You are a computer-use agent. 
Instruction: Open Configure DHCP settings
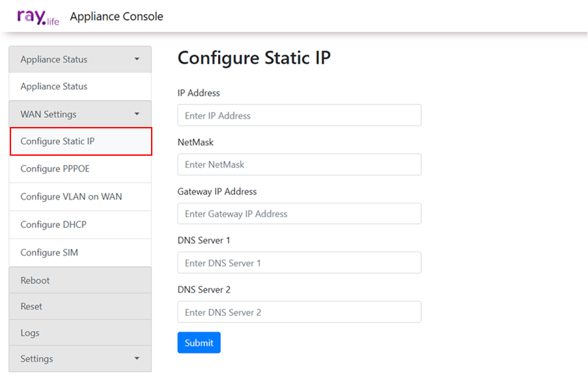[x=53, y=225]
